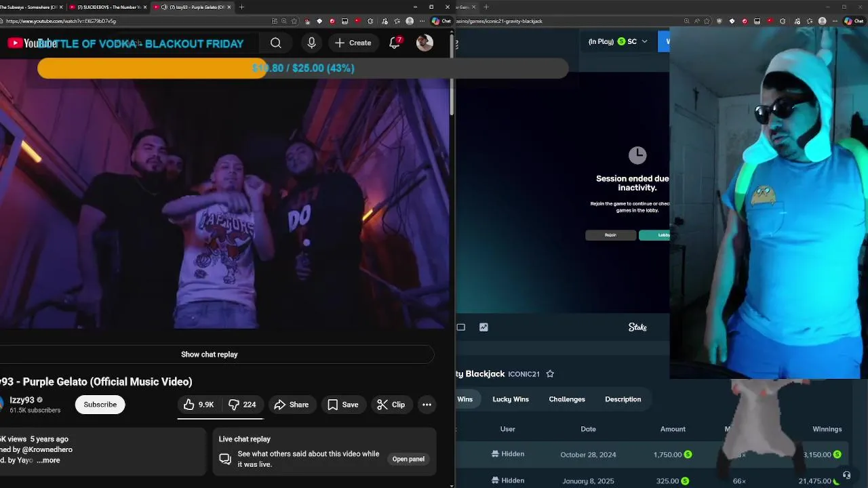Click the stats chart icon below the game
The image size is (868, 488).
pyautogui.click(x=484, y=327)
